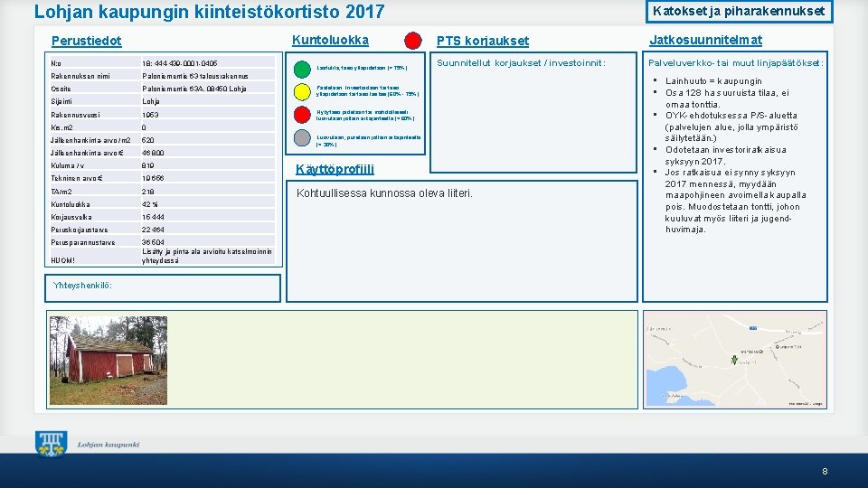Click the green location marker on map
This screenshot has height=488, width=868.
pyautogui.click(x=734, y=360)
